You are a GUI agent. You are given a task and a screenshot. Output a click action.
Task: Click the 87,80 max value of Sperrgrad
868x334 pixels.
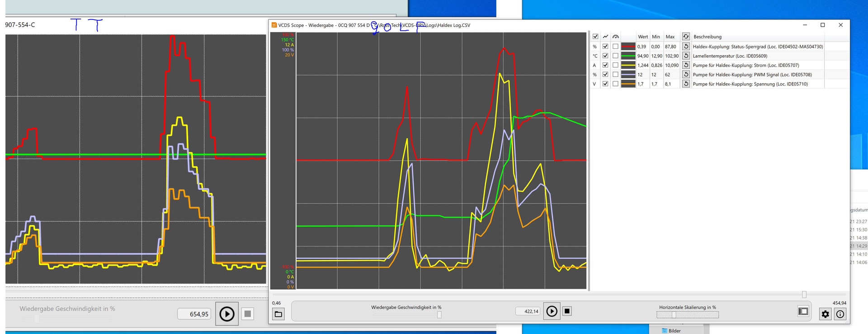[670, 47]
